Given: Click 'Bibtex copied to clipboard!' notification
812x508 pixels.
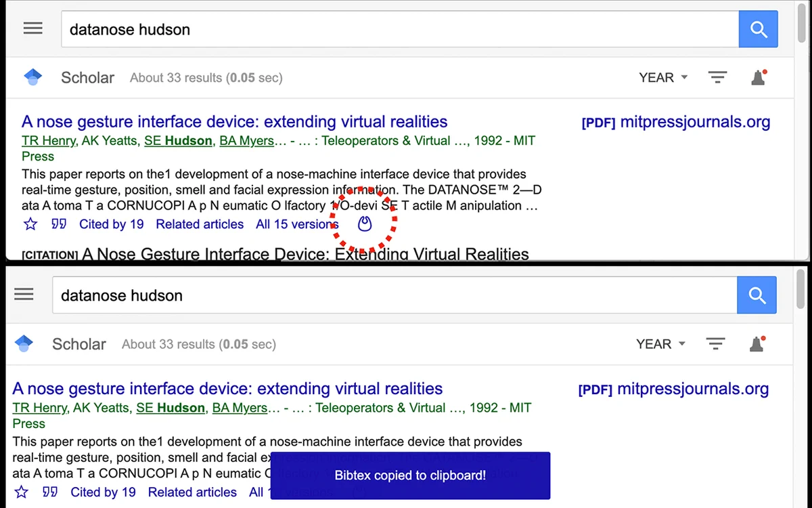Looking at the screenshot, I should click(x=410, y=475).
